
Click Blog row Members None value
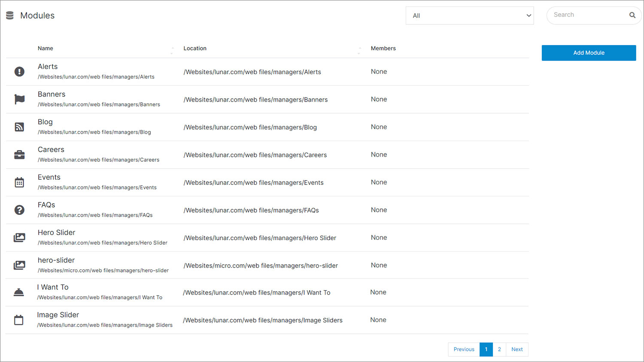(379, 127)
